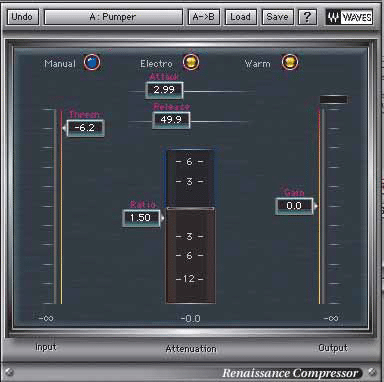This screenshot has width=384, height=382.
Task: Toggle the Electro behavior button
Action: coord(191,62)
